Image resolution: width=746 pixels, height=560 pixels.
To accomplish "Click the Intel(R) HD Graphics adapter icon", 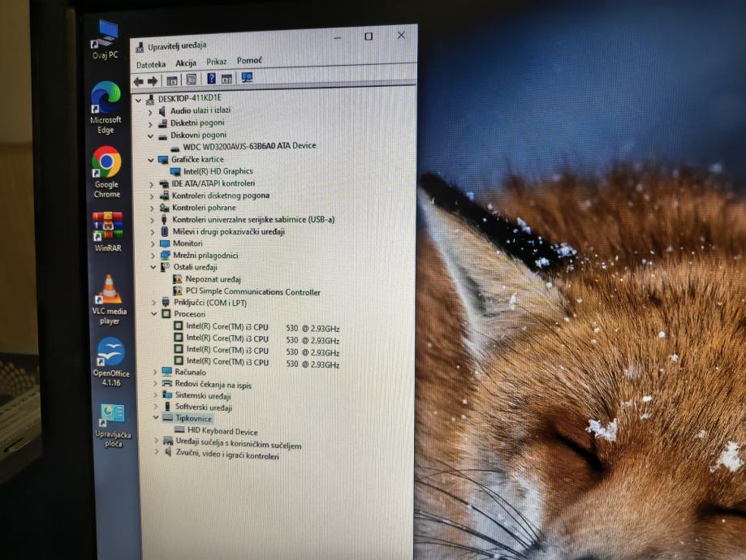I will tap(175, 171).
